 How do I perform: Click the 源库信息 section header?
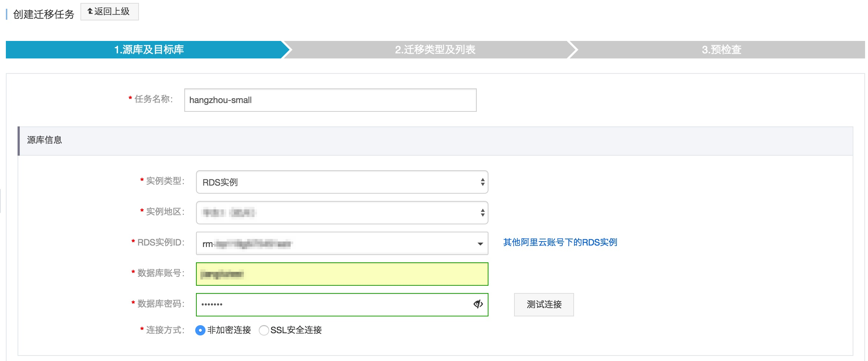435,141
